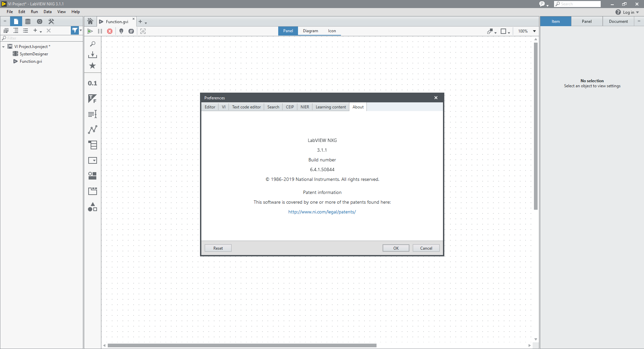Click Reset button in Preferences
The width and height of the screenshot is (644, 349).
point(218,248)
